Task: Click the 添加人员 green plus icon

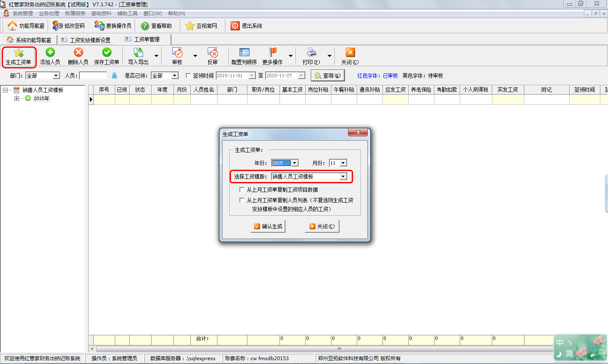Action: [x=50, y=52]
